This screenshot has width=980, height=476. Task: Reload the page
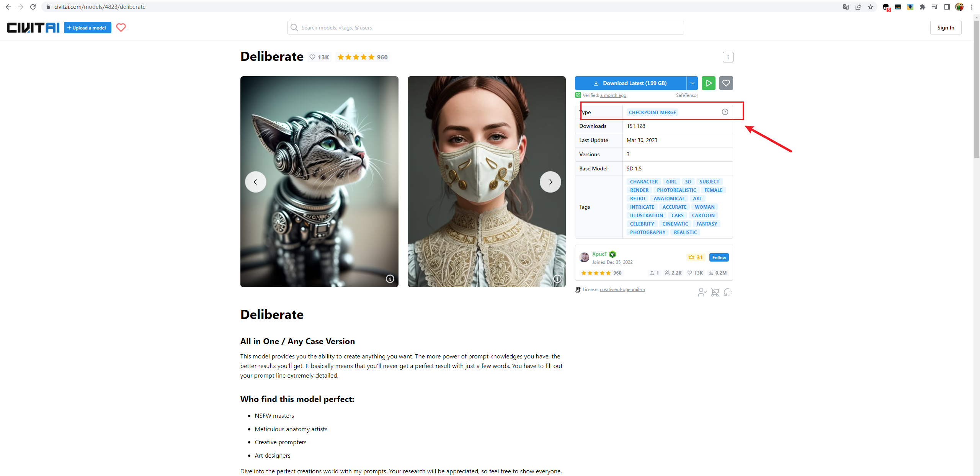pos(33,7)
